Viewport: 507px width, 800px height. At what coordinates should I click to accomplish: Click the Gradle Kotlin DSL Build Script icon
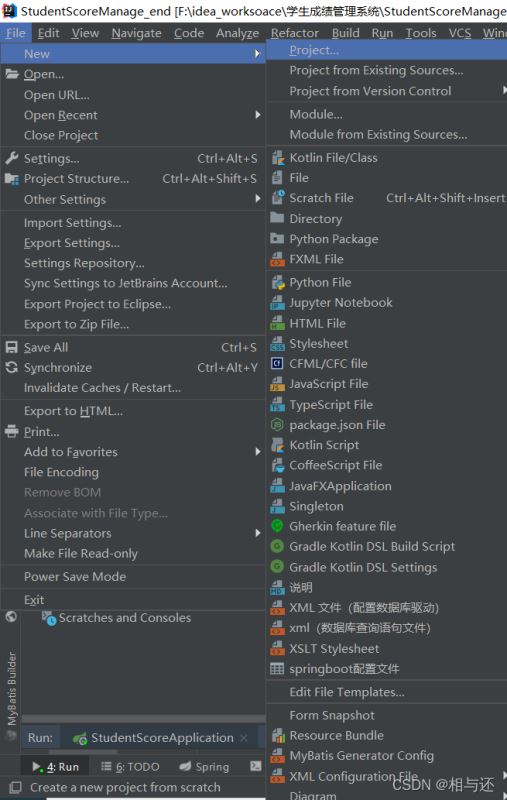(x=277, y=546)
